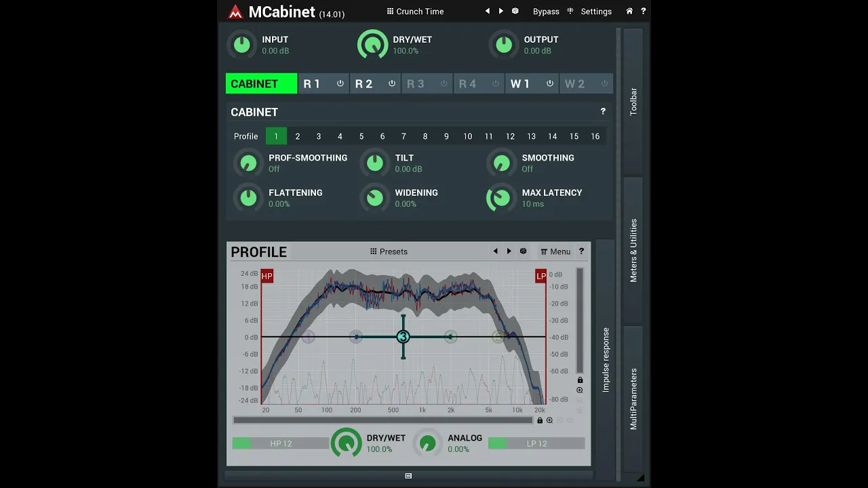
Task: Go to previous PROFILE preset
Action: [495, 251]
